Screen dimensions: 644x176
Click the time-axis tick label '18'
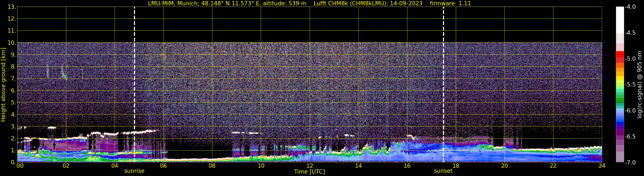coord(456,166)
